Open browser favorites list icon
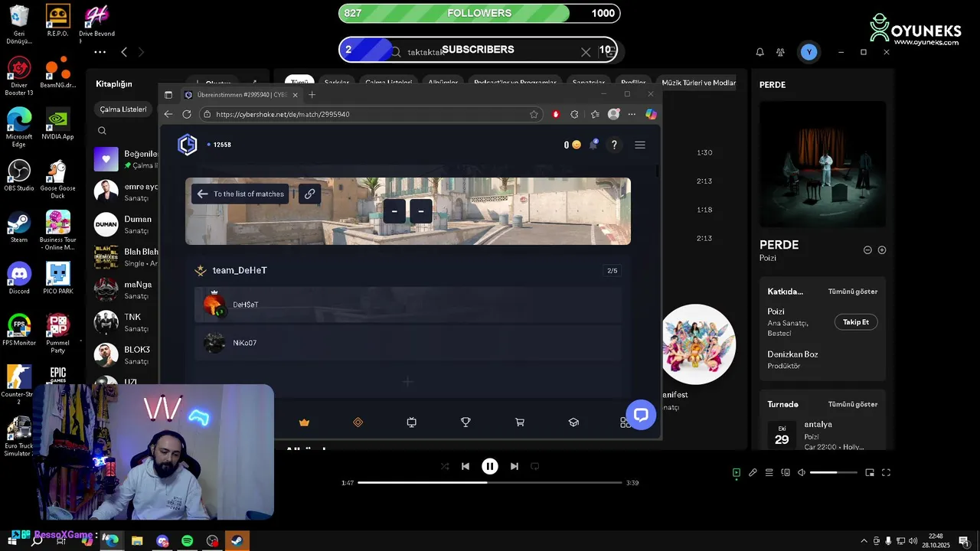The height and width of the screenshot is (551, 980). pyautogui.click(x=595, y=114)
